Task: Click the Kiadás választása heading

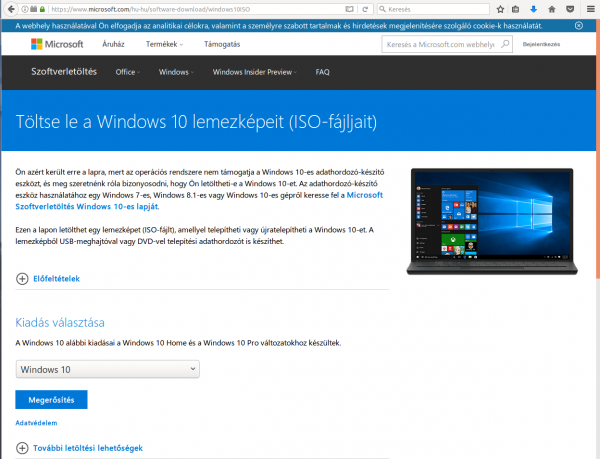Action: tap(60, 322)
